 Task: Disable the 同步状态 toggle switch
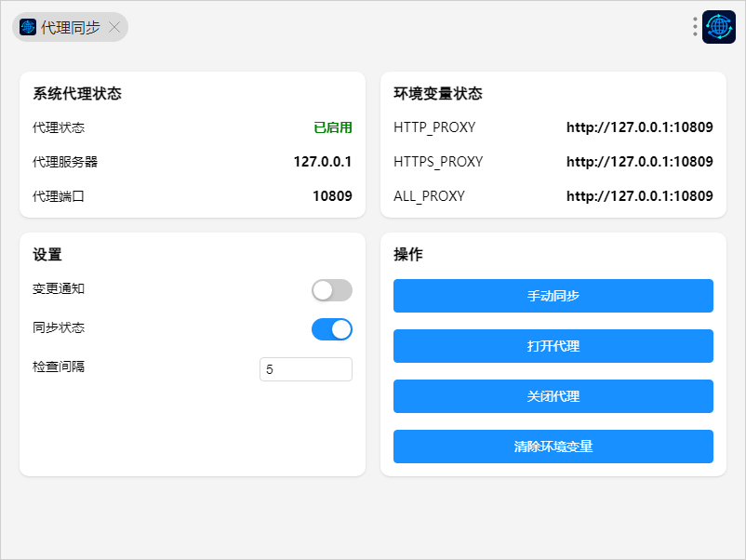coord(332,329)
